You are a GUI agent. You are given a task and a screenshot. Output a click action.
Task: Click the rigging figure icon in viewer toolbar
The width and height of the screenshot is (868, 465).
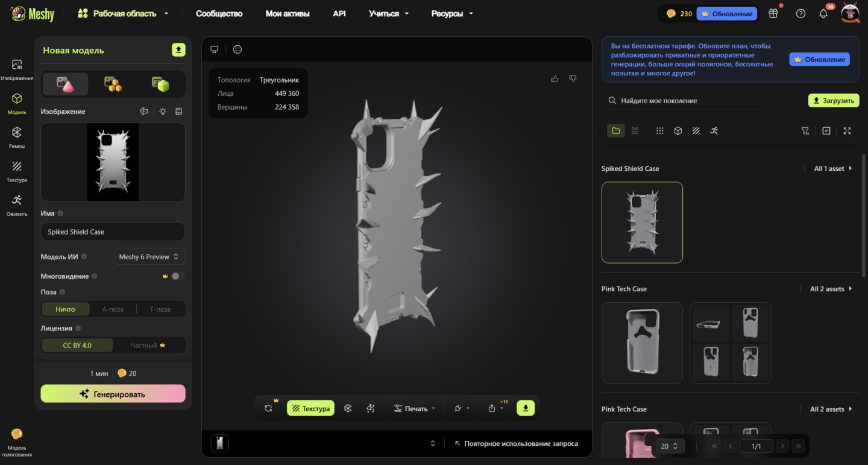point(370,408)
